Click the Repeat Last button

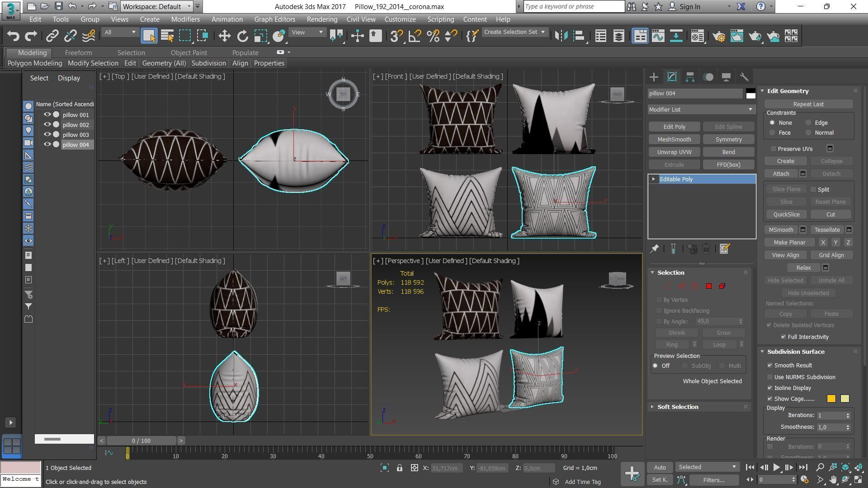pos(808,104)
